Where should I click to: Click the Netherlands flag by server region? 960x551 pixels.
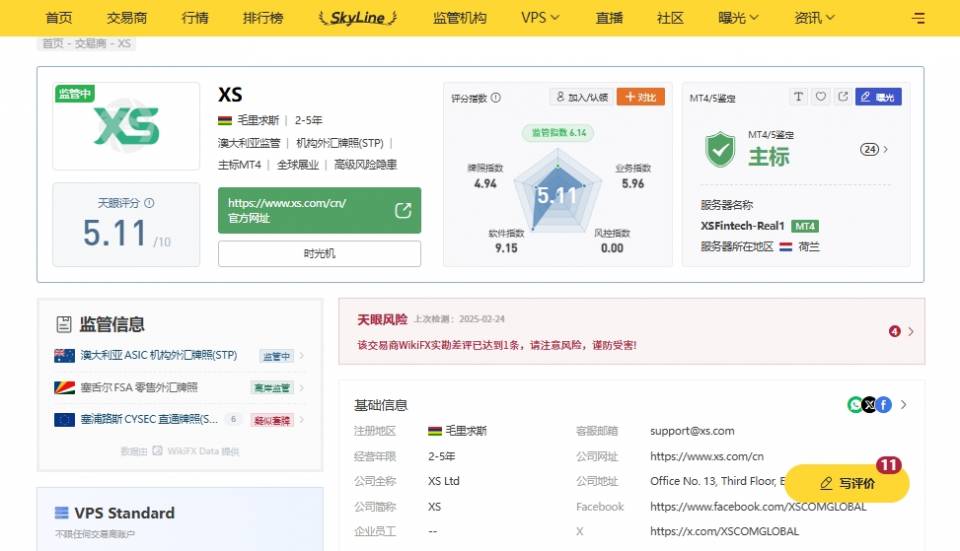coord(786,247)
